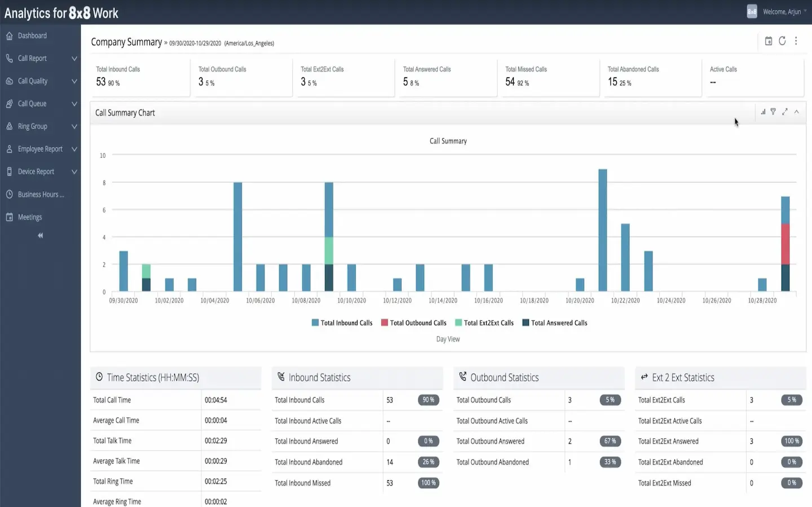Select Dashboard in the sidebar
812x507 pixels.
pyautogui.click(x=33, y=36)
